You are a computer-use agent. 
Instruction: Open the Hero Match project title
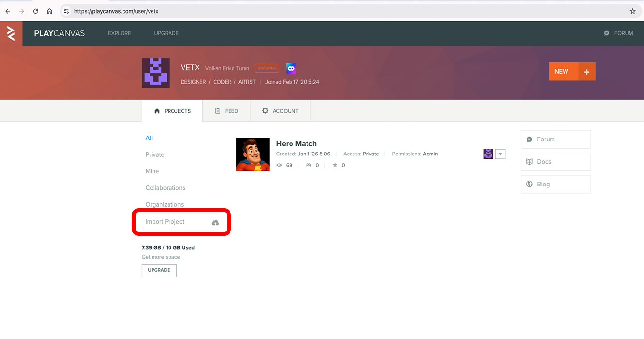coord(296,143)
